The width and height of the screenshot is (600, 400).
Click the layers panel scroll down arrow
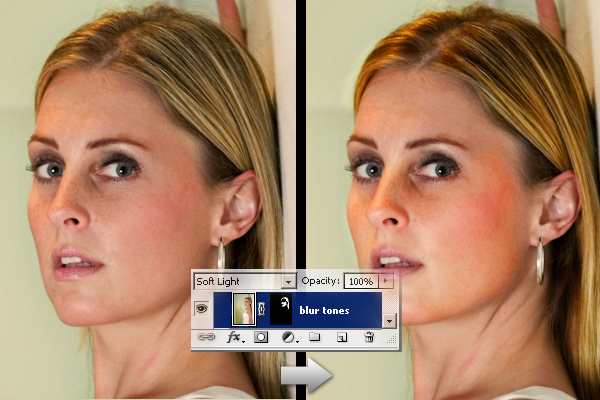coord(390,321)
